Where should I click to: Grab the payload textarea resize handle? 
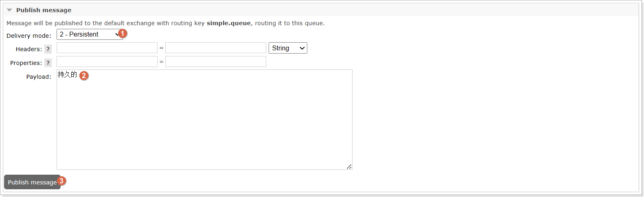click(x=349, y=167)
